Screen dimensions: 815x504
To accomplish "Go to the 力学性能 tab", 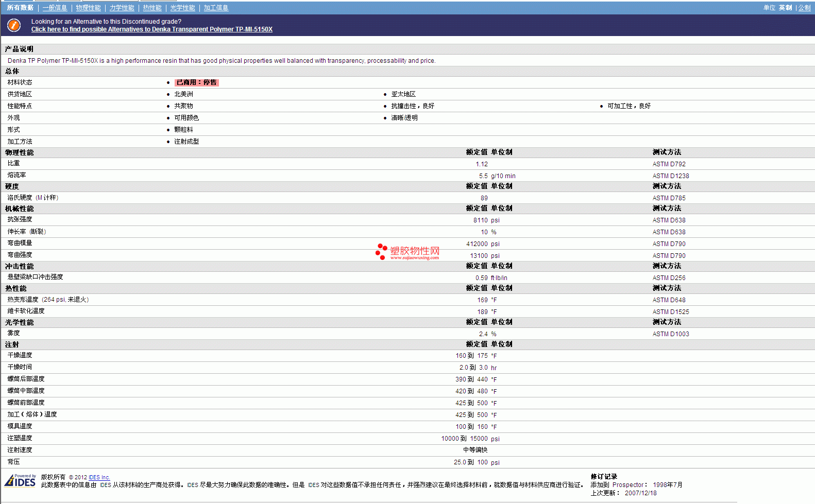I will [122, 8].
